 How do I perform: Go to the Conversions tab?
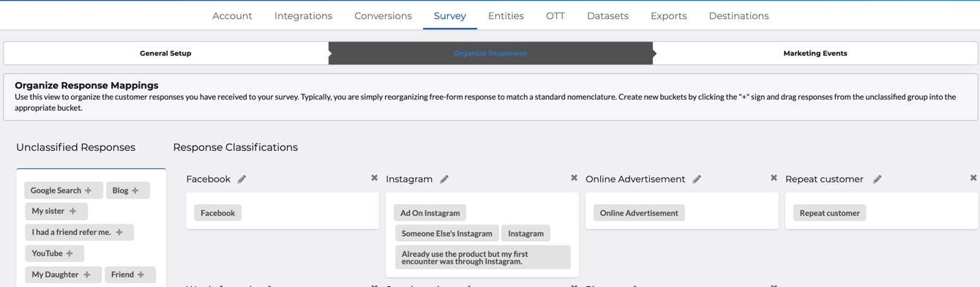point(383,15)
